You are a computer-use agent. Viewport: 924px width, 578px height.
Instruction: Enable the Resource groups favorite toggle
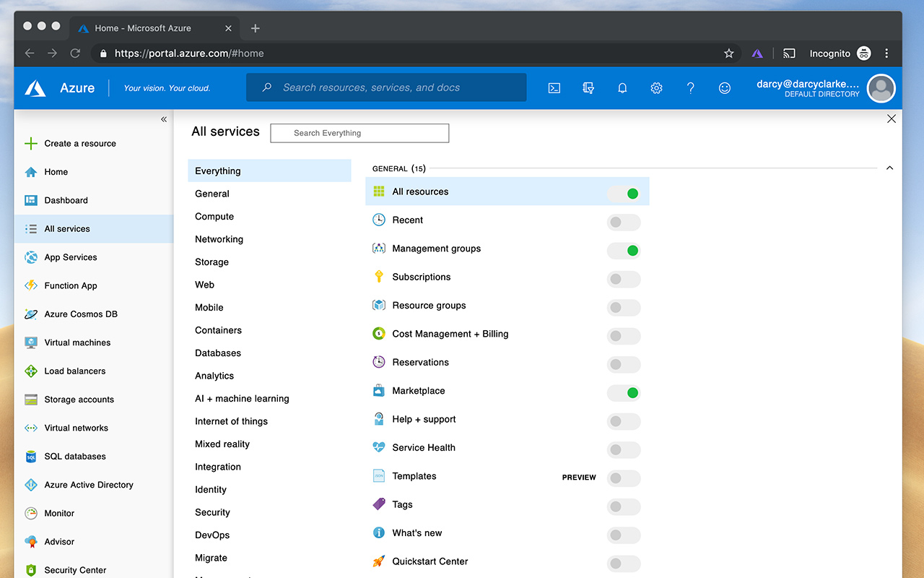[624, 308]
